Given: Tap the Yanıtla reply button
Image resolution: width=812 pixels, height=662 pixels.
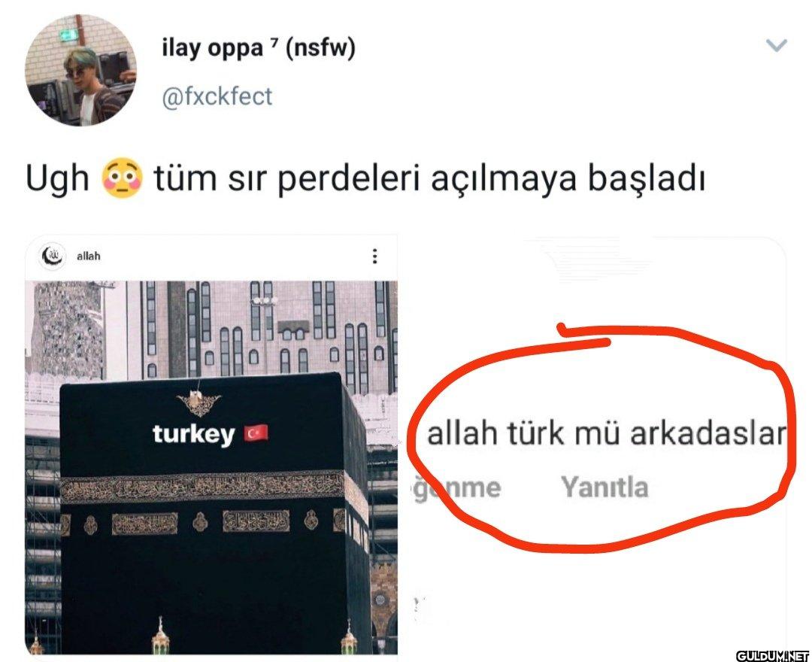Looking at the screenshot, I should pyautogui.click(x=604, y=487).
